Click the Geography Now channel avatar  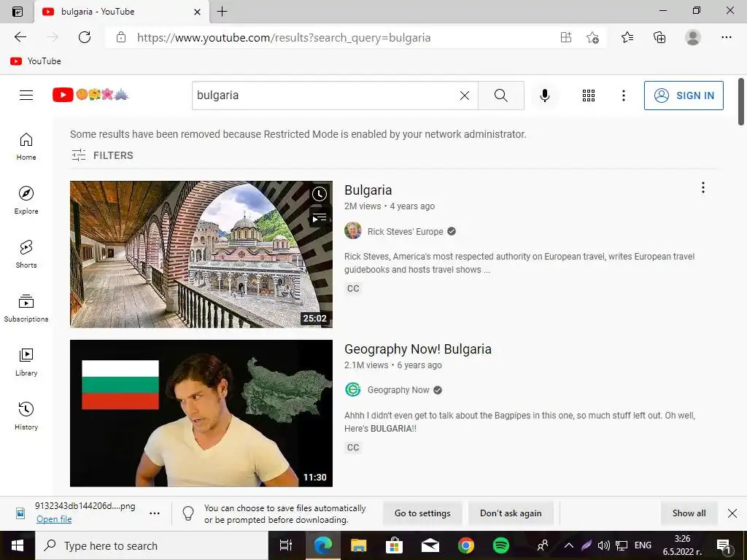[x=353, y=390]
